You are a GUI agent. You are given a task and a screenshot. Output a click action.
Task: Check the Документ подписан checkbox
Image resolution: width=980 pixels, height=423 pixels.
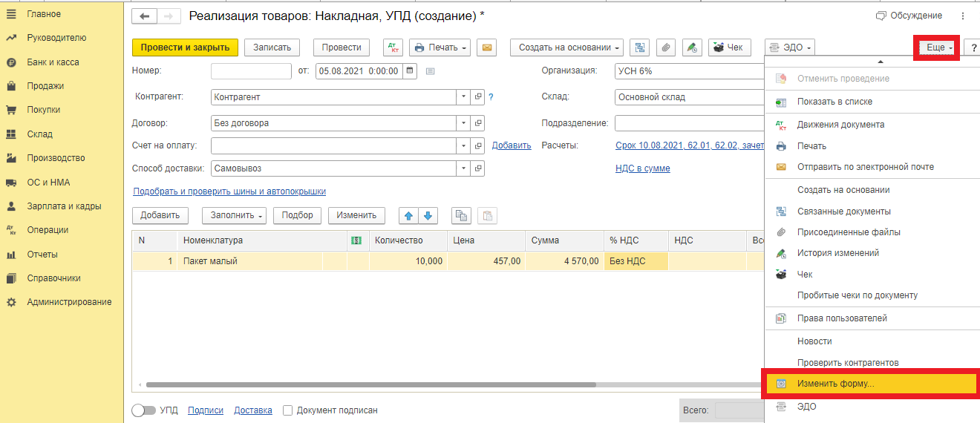288,410
